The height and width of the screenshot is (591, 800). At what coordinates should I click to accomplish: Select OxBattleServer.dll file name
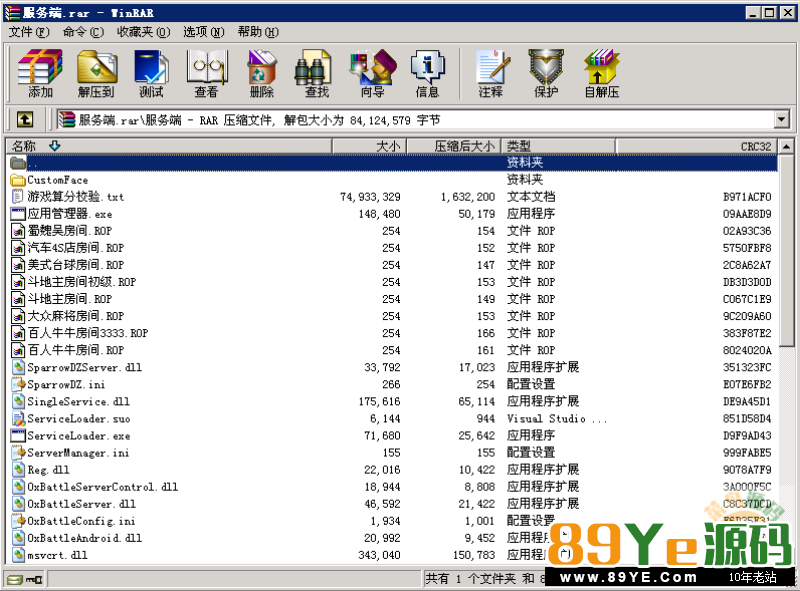[x=82, y=504]
